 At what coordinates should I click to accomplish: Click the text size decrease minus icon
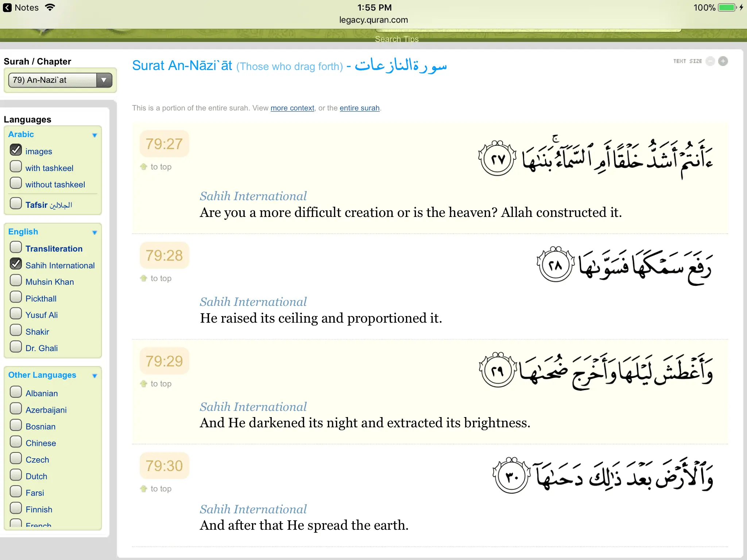[710, 61]
